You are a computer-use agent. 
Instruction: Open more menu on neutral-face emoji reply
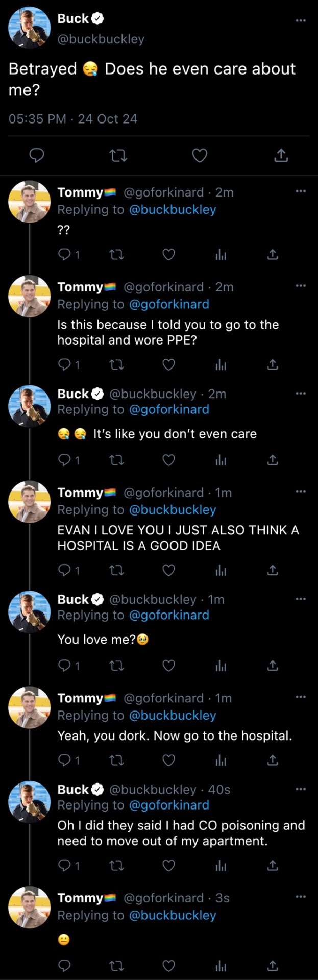point(301,897)
